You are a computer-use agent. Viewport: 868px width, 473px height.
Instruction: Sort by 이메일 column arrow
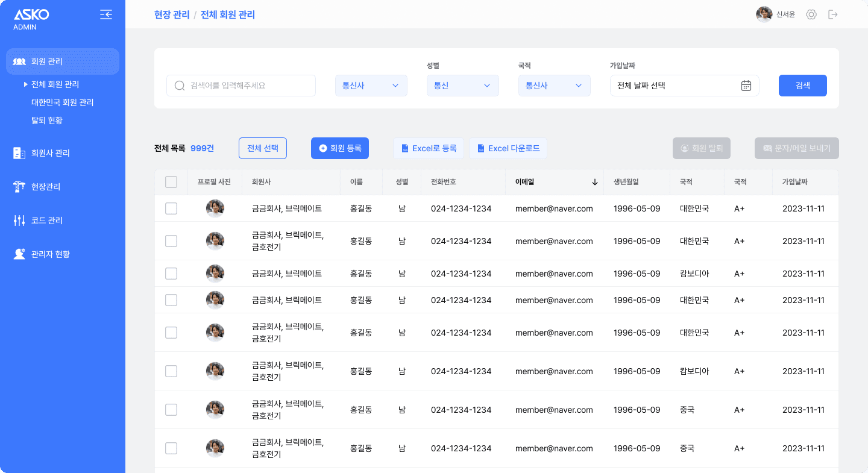[594, 182]
